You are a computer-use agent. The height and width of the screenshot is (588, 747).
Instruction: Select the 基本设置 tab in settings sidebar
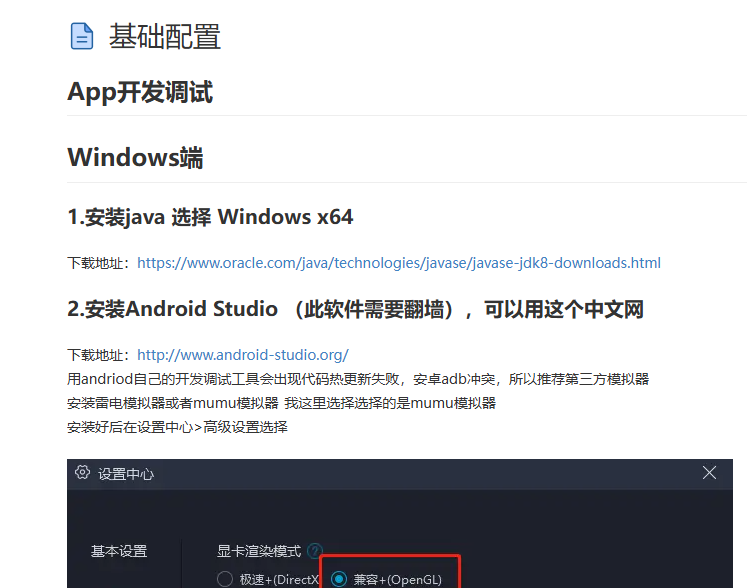click(x=119, y=551)
